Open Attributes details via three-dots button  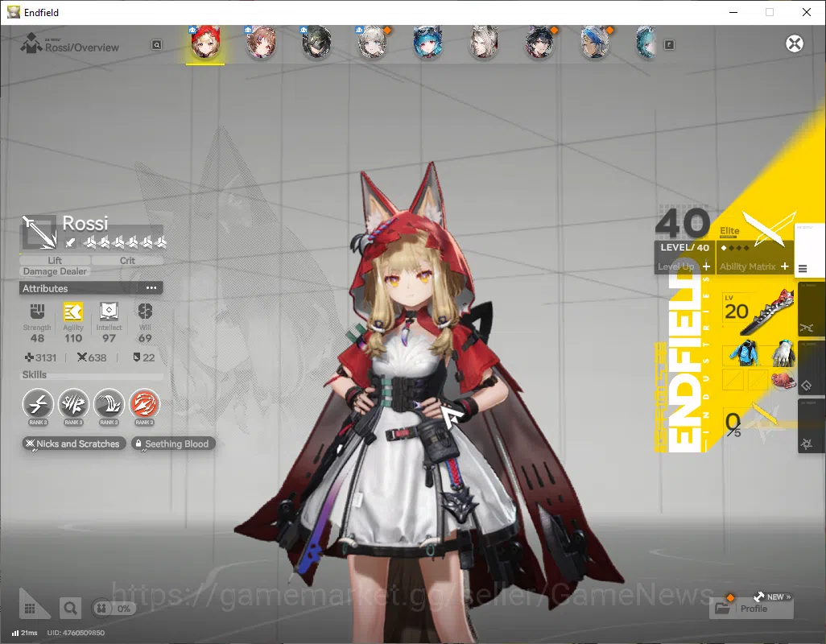(x=151, y=288)
